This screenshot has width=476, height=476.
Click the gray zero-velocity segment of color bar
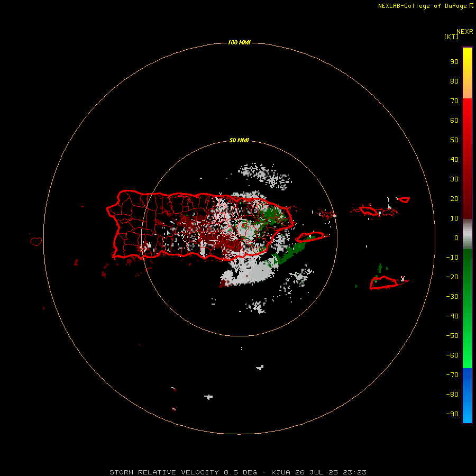click(467, 234)
